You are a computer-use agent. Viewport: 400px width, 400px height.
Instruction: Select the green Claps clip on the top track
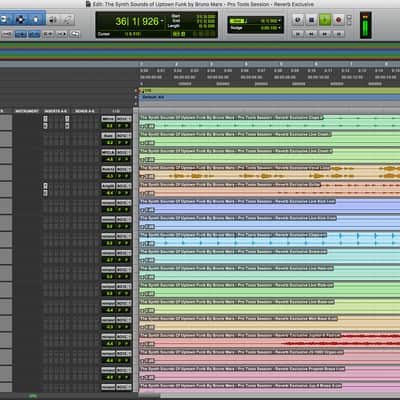click(x=269, y=122)
